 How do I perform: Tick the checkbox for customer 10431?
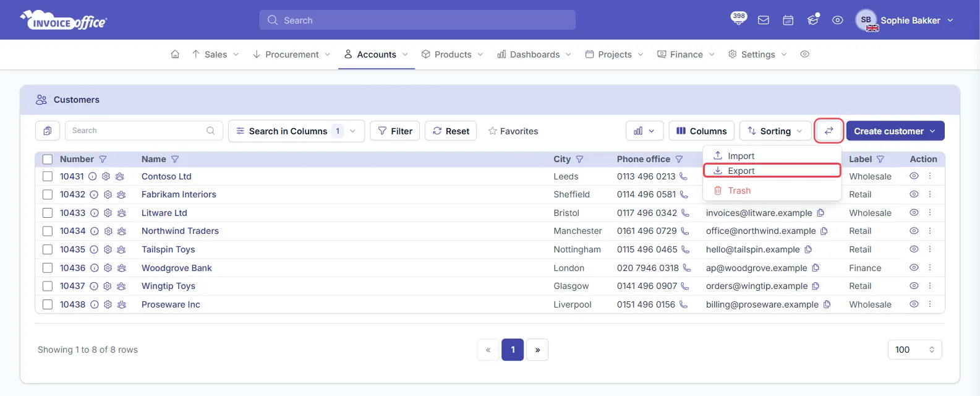tap(48, 176)
